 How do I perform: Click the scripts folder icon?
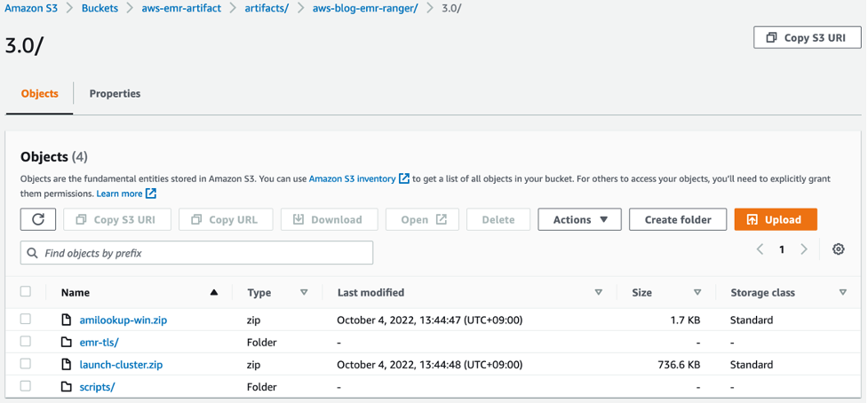pos(67,387)
